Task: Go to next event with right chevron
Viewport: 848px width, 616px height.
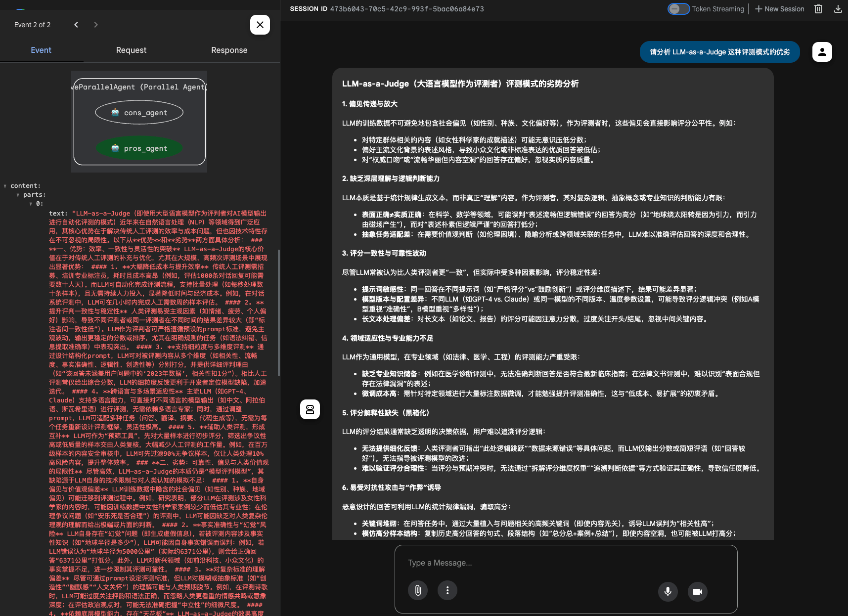Action: point(96,25)
